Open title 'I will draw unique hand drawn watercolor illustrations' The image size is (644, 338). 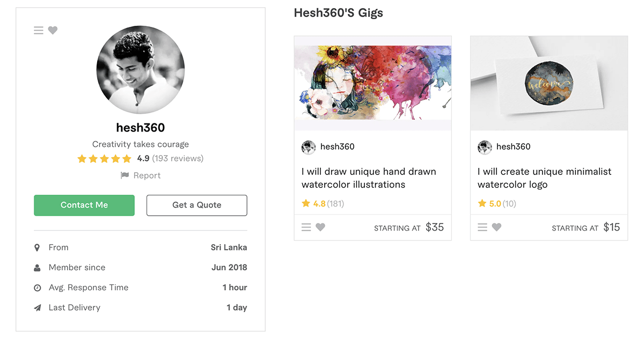pyautogui.click(x=369, y=178)
